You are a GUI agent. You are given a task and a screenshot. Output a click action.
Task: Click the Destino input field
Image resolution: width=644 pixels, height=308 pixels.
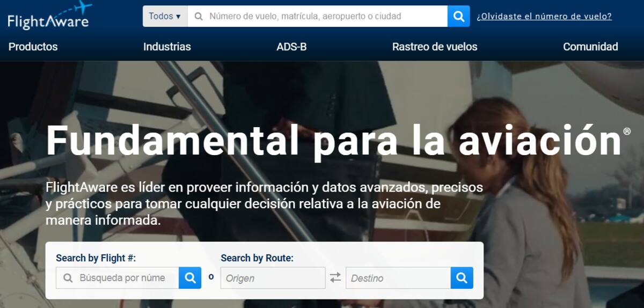(398, 278)
